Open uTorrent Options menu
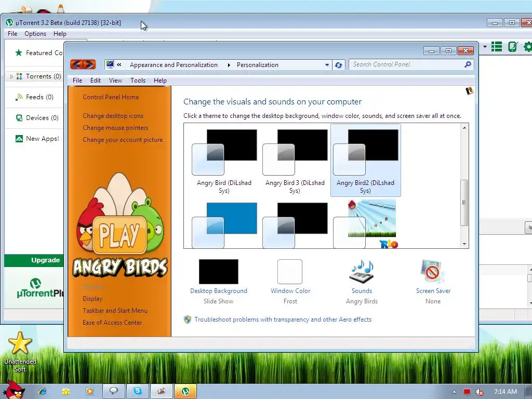532x399 pixels. pyautogui.click(x=35, y=34)
